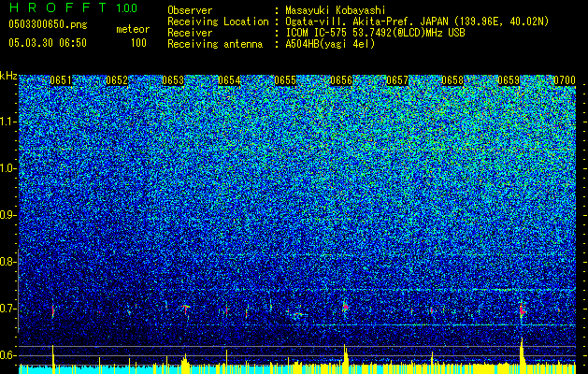Viewport: 588px width, 374px height.
Task: Click the 0655 time marker
Action: click(285, 80)
